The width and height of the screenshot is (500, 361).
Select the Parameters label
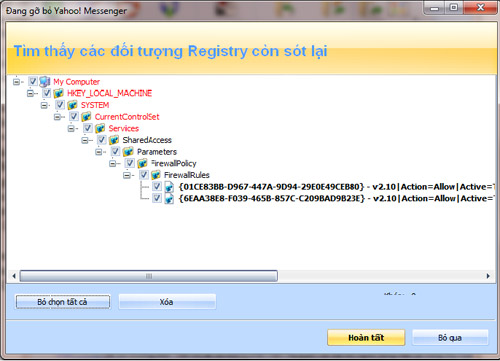(157, 152)
